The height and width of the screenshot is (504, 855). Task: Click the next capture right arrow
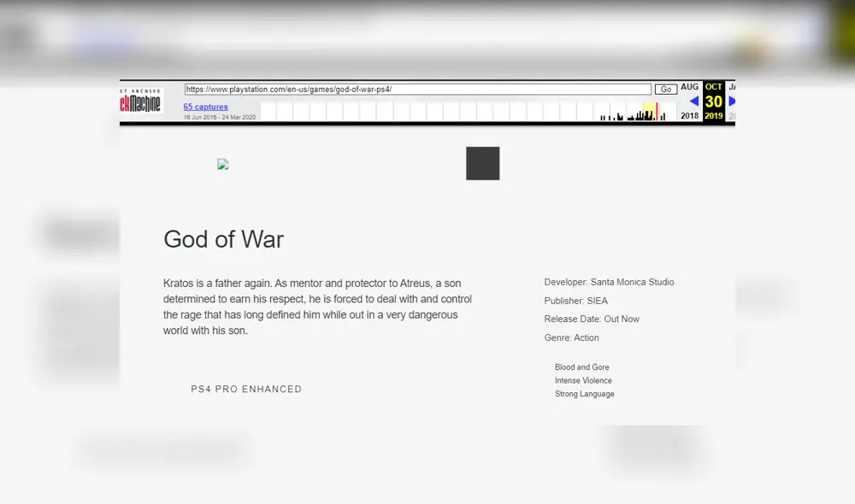coord(731,102)
